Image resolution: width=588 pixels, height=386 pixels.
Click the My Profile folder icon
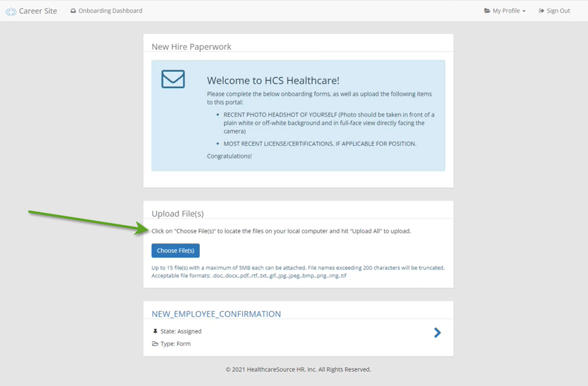[x=487, y=11]
